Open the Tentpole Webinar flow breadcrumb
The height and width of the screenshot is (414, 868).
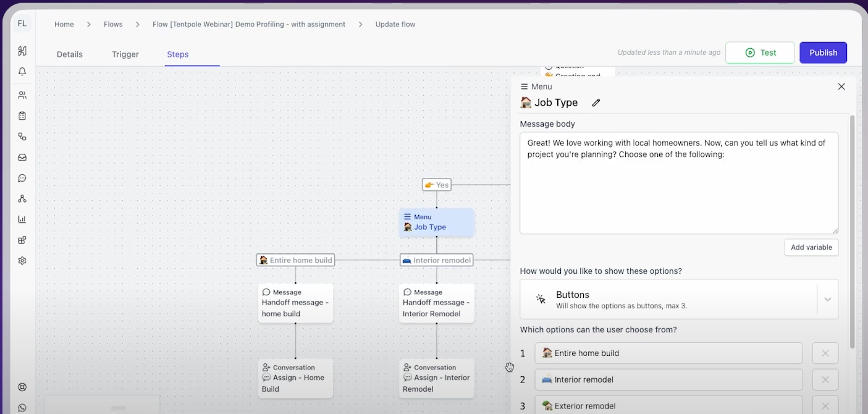coord(249,25)
